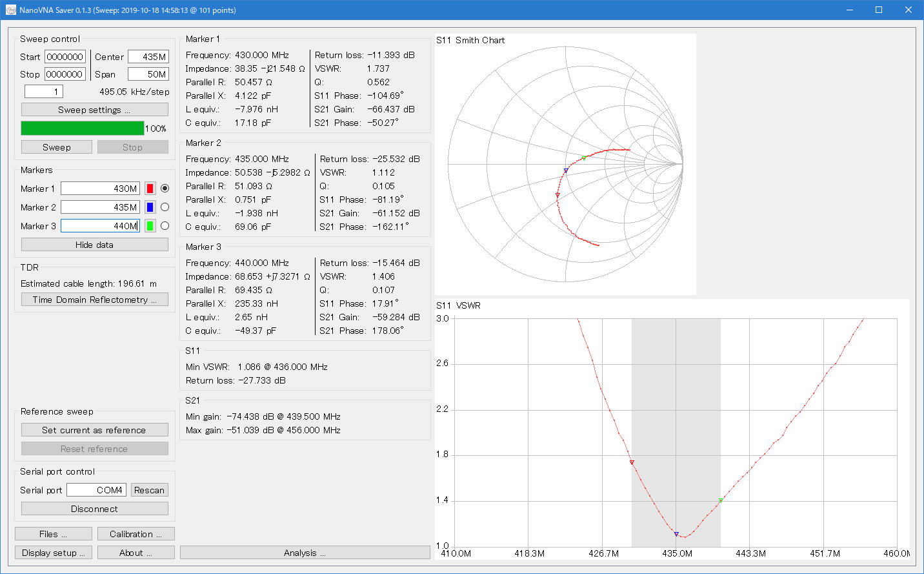Click the blue marker on the VSWR plot
Image resolution: width=924 pixels, height=574 pixels.
(676, 534)
